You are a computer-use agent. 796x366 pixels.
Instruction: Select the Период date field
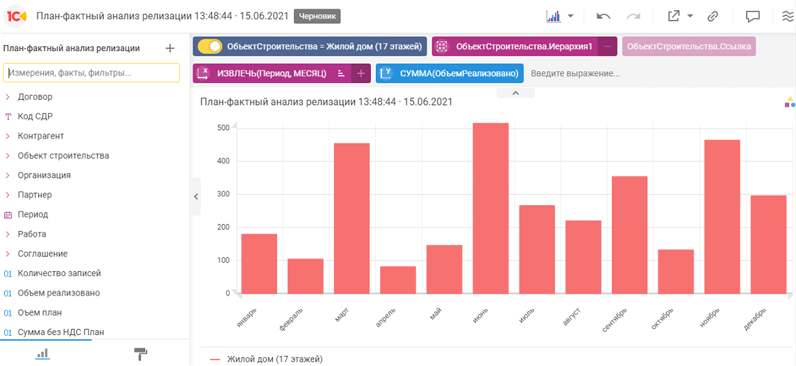(x=32, y=215)
